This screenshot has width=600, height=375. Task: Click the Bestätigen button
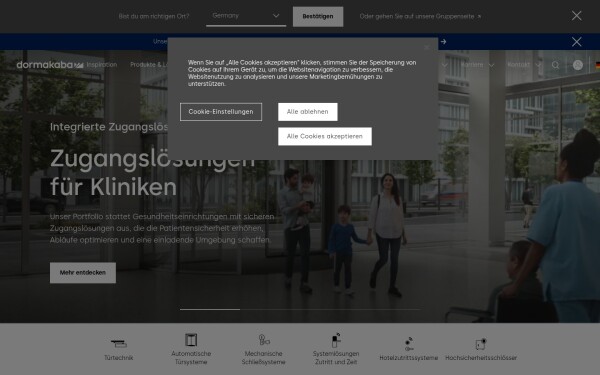[x=318, y=16]
